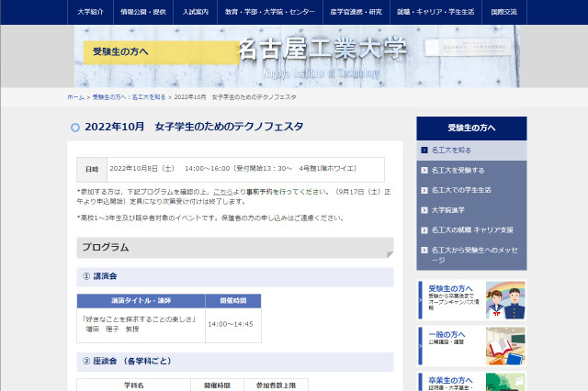This screenshot has width=588, height=391.
Task: Click the page title 女子学生のためのテクノフェスタ
Action: (x=229, y=127)
